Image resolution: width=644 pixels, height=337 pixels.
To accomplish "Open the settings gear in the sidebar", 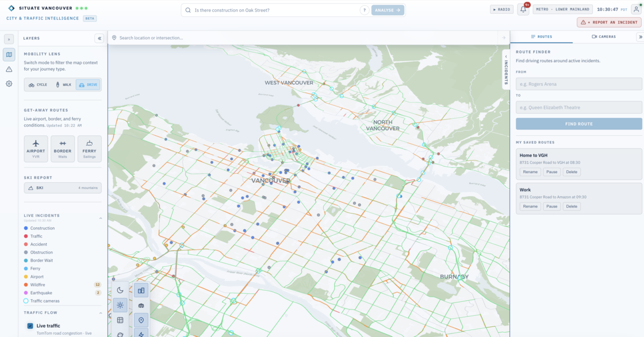I will pos(9,83).
